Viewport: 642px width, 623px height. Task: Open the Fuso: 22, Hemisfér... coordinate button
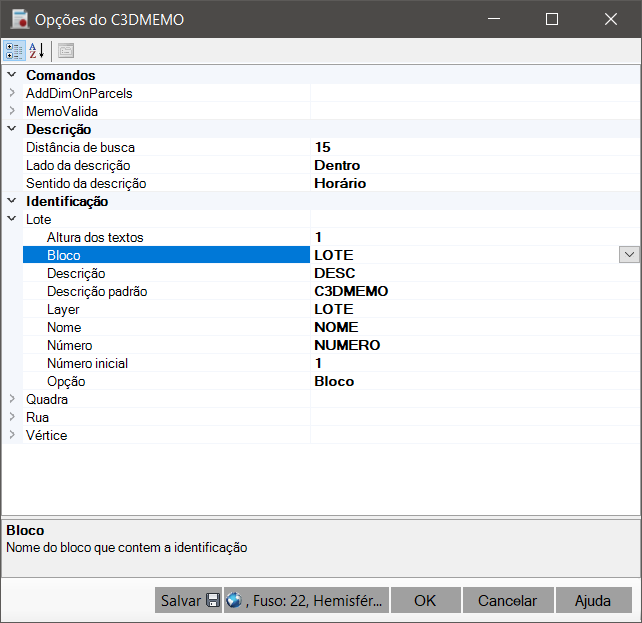306,600
